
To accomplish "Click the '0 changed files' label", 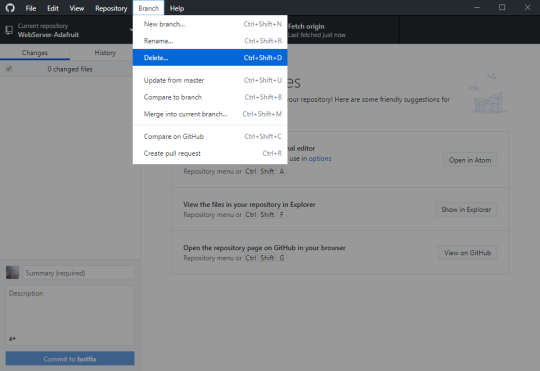I will click(70, 69).
